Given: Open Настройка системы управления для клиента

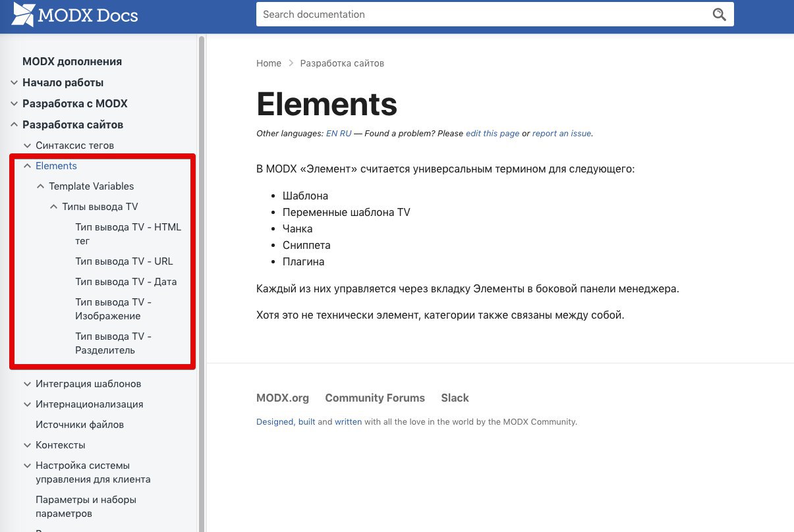Looking at the screenshot, I should pyautogui.click(x=93, y=472).
